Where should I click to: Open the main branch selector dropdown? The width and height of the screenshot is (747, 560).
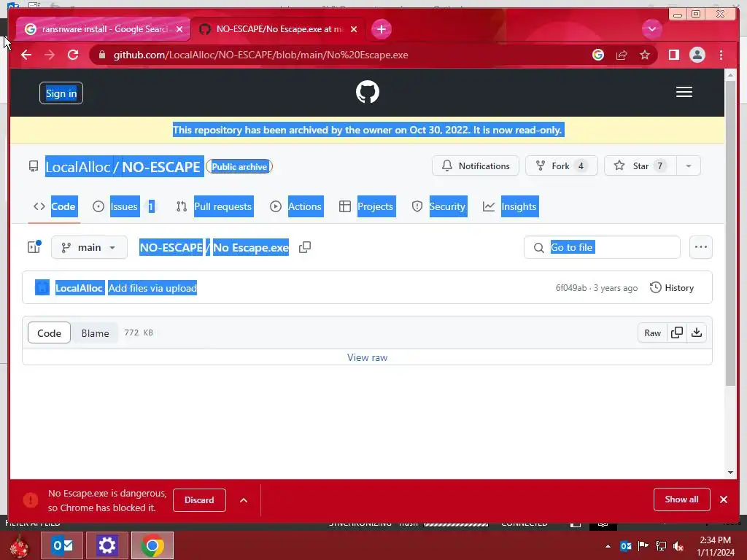click(89, 247)
